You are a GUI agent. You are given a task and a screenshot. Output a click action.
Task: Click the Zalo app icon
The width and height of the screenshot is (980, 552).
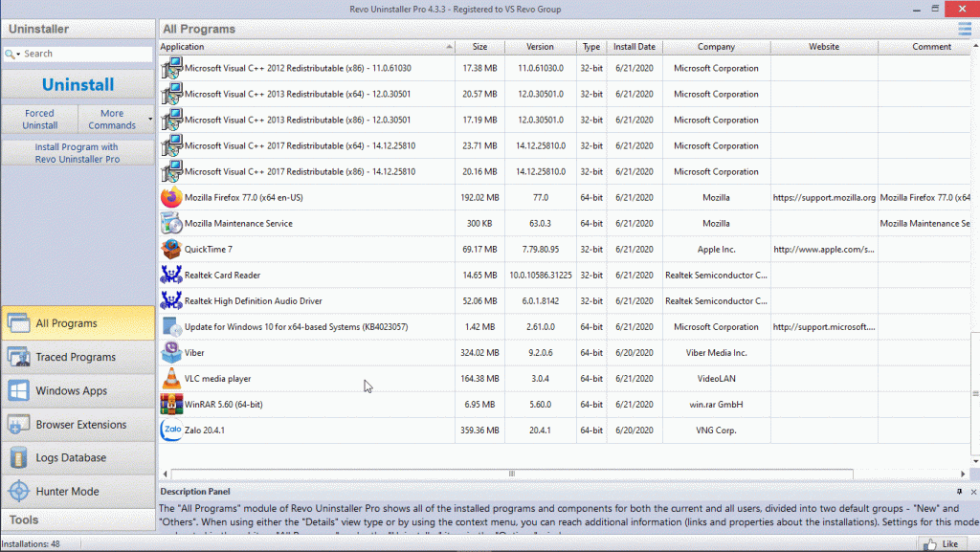(171, 431)
